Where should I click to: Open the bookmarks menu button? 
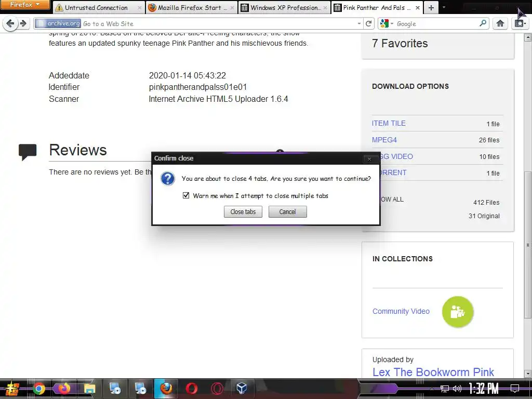point(521,23)
